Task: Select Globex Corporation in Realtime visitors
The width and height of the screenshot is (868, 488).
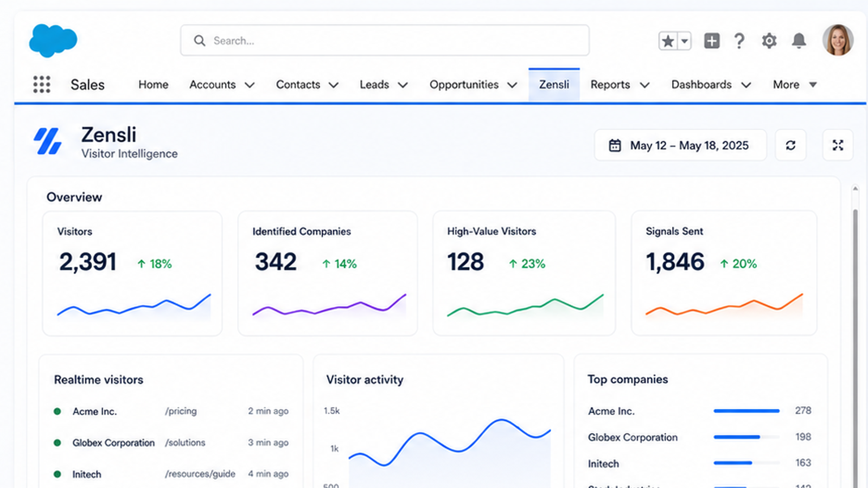Action: (113, 443)
